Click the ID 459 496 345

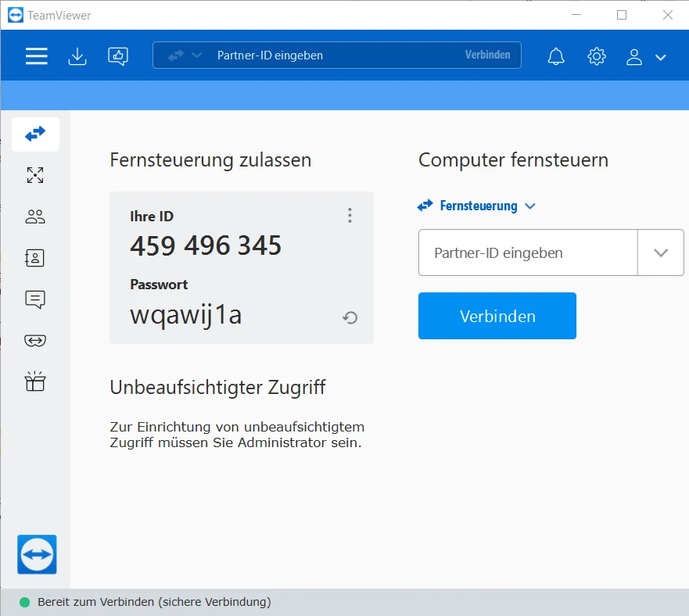(206, 245)
